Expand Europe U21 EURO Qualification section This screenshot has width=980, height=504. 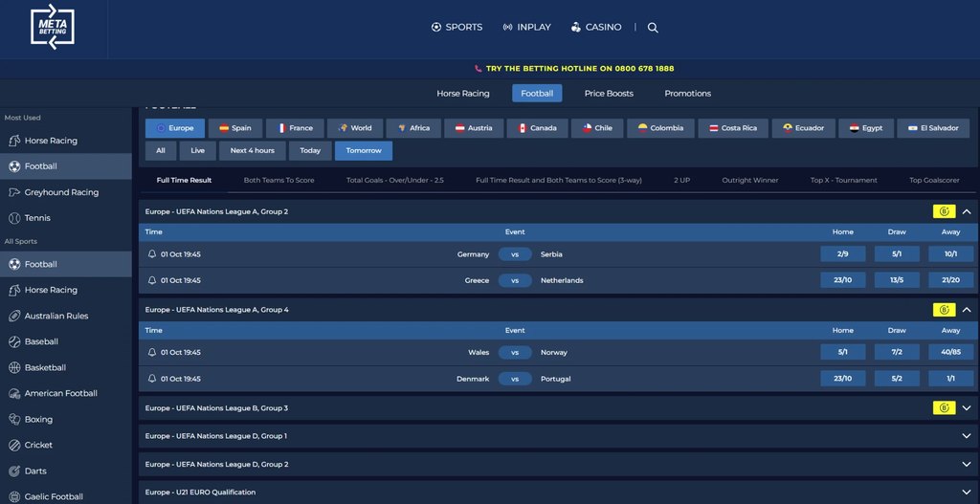coord(967,493)
